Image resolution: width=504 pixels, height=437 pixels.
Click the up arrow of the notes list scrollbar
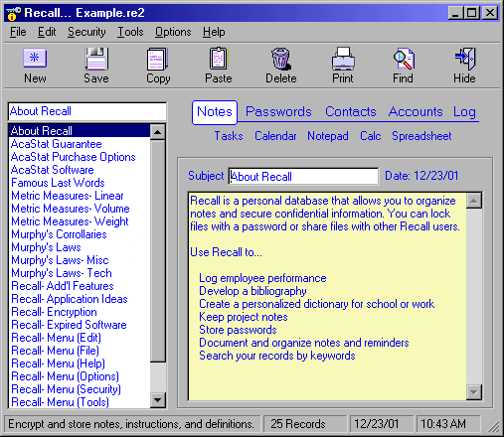click(158, 132)
